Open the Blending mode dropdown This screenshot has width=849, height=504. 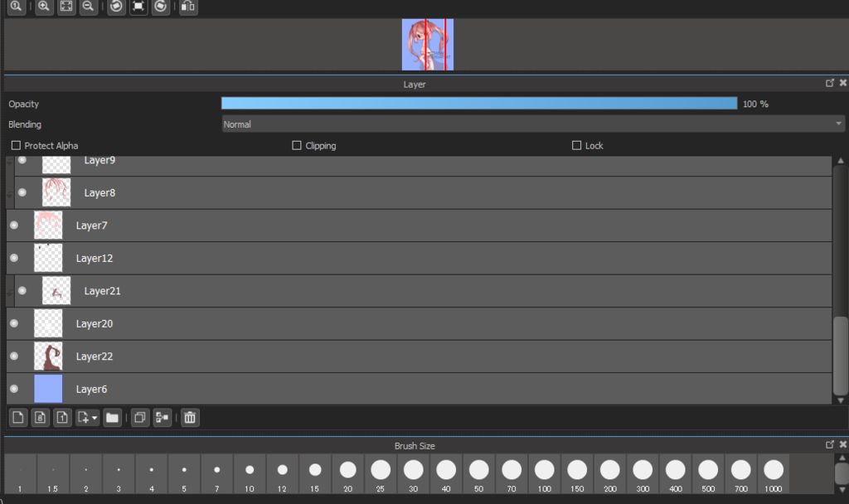[x=533, y=124]
